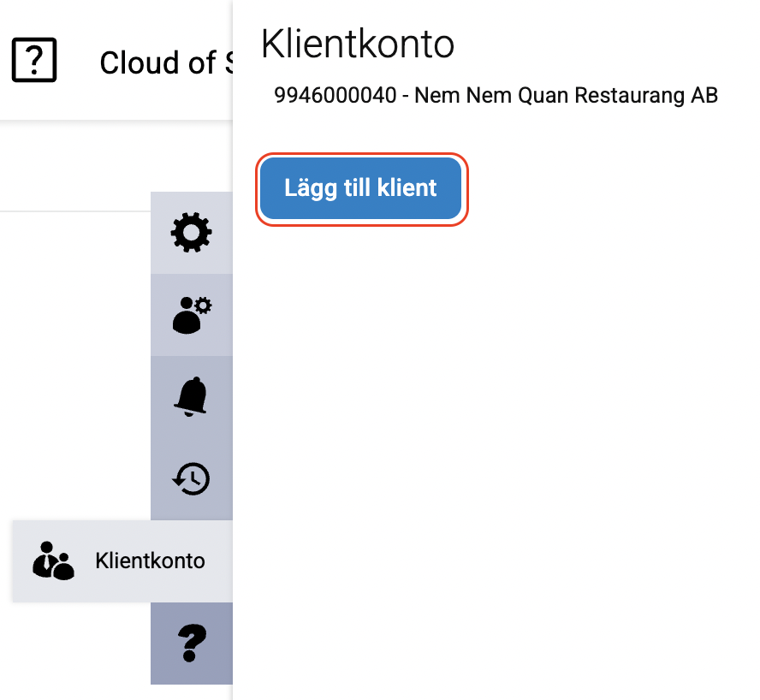Open user settings person-with-gear icon
The height and width of the screenshot is (700, 760).
pyautogui.click(x=192, y=315)
